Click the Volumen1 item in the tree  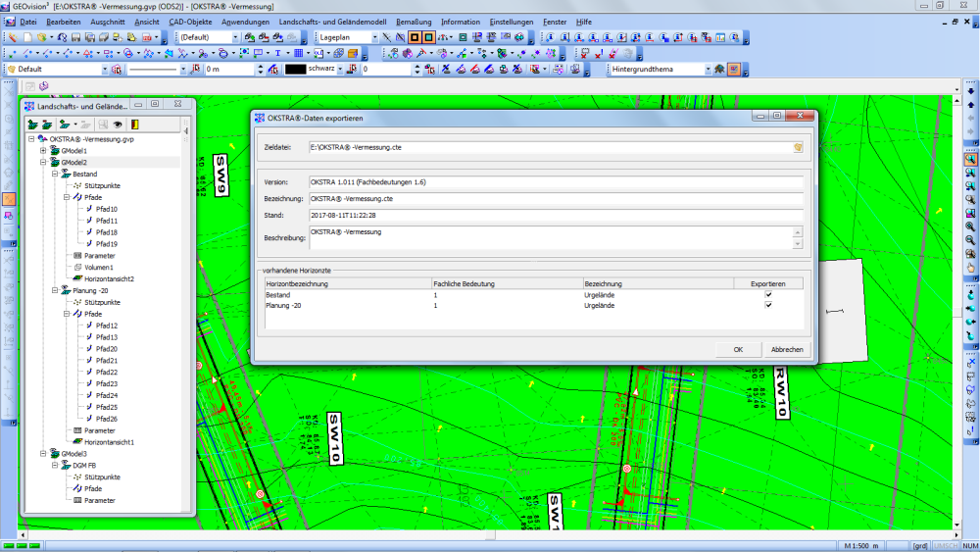pos(98,267)
